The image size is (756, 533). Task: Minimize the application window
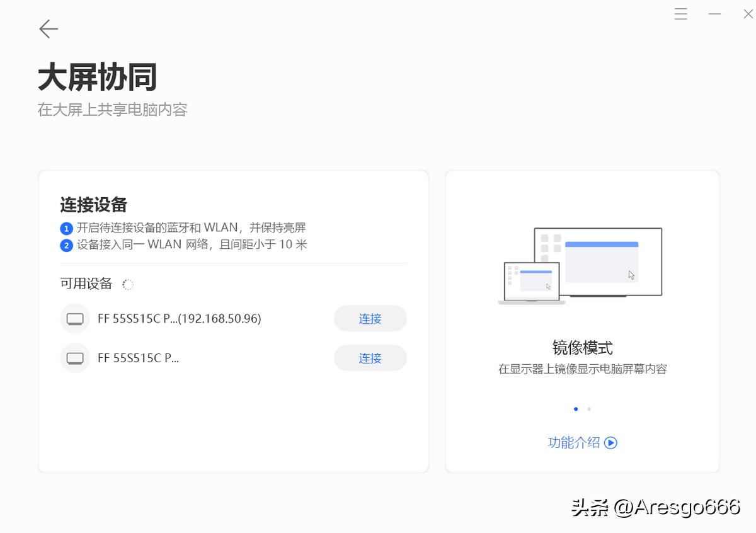(x=715, y=14)
